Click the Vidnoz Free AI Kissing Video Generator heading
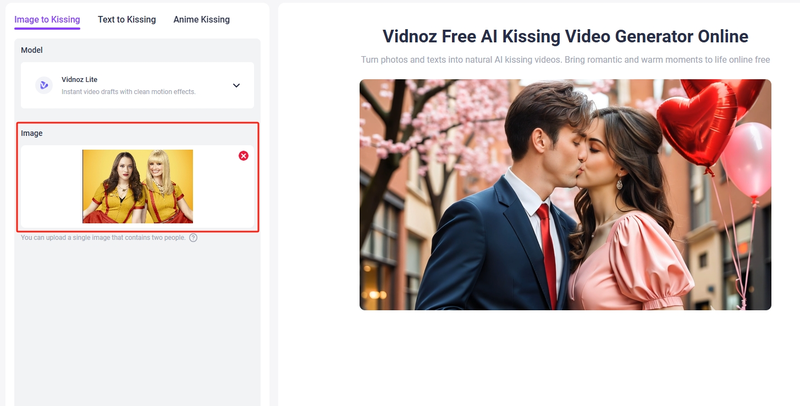The image size is (800, 406). [x=565, y=36]
